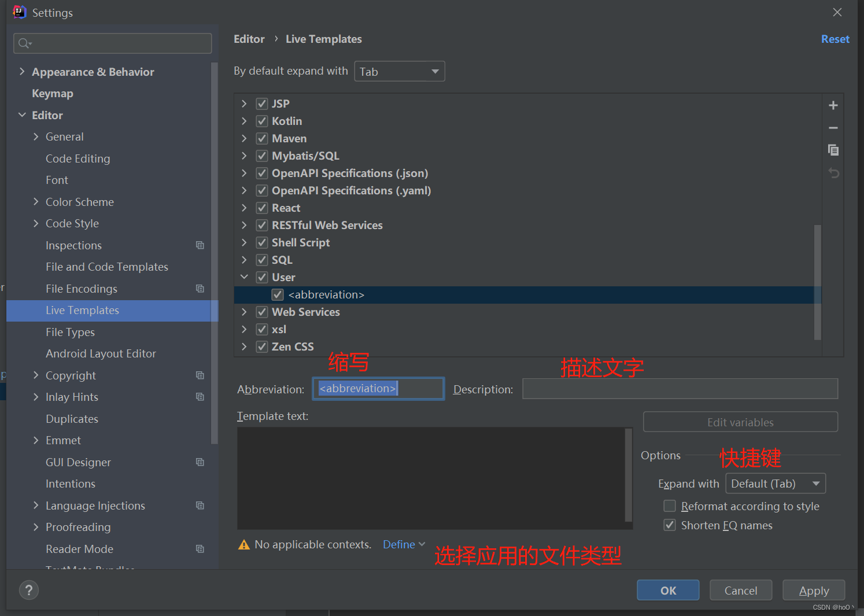This screenshot has height=616, width=864.
Task: Open the Code Editing settings page
Action: (x=78, y=158)
